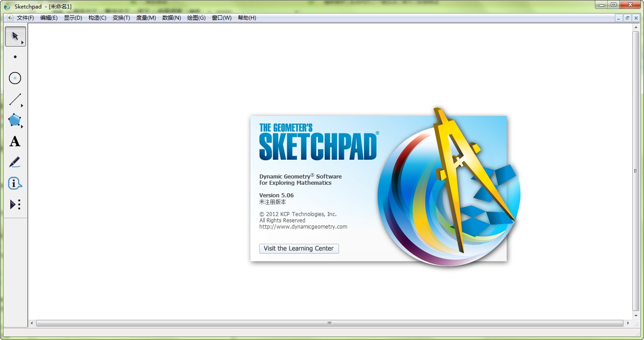Select the Polygon tool
644x340 pixels.
pyautogui.click(x=15, y=120)
